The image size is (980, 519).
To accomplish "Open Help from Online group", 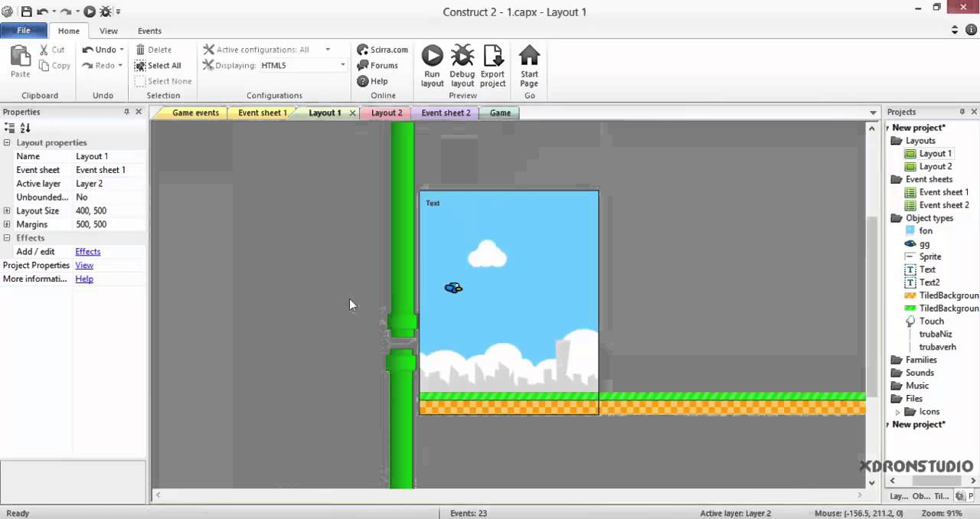I will coord(372,81).
